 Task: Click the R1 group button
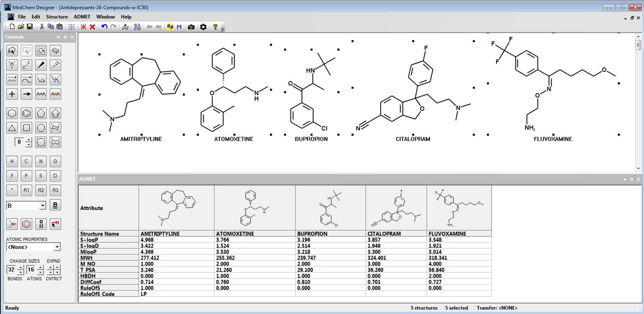(27, 190)
